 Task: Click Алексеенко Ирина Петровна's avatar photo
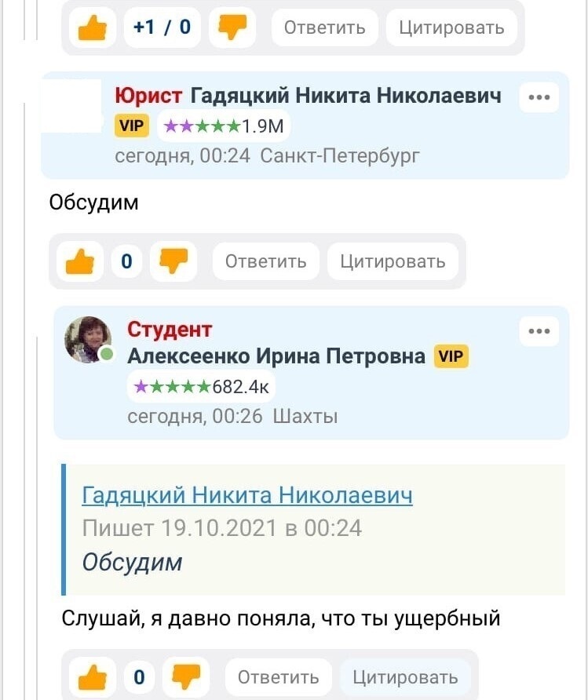(x=87, y=339)
